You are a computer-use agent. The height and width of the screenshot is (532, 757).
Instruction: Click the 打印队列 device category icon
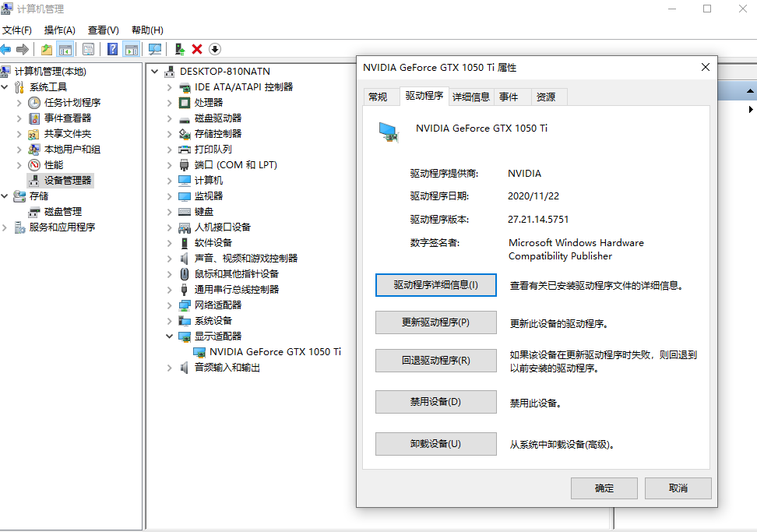(185, 150)
